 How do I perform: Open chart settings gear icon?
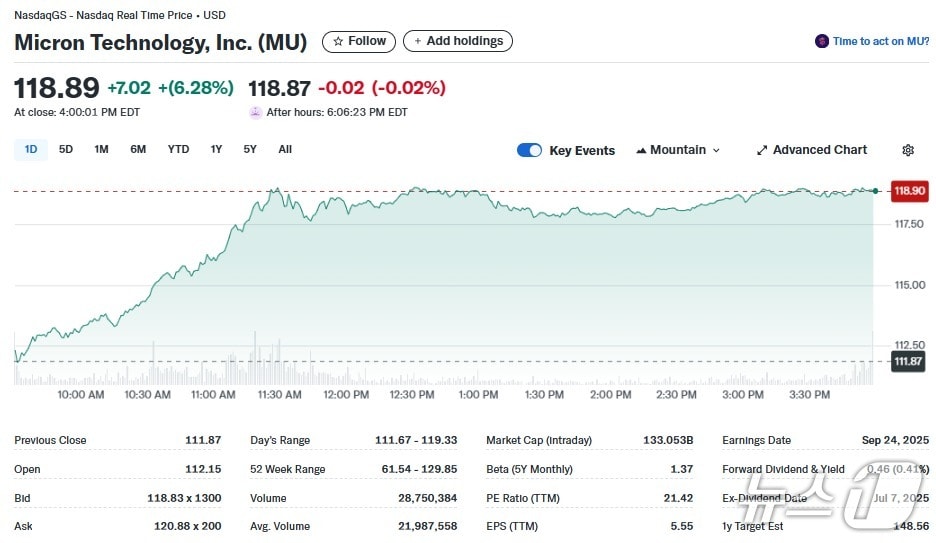click(908, 150)
